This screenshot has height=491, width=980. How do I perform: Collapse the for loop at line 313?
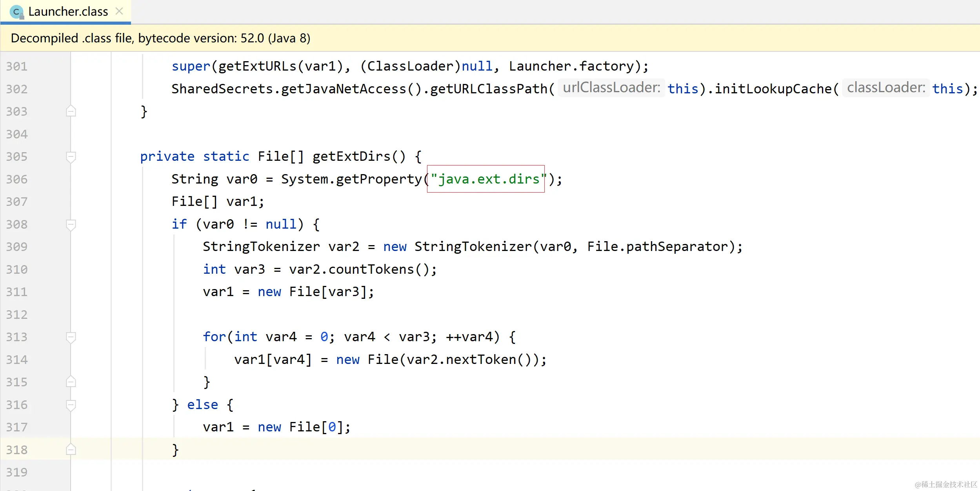[x=71, y=337]
